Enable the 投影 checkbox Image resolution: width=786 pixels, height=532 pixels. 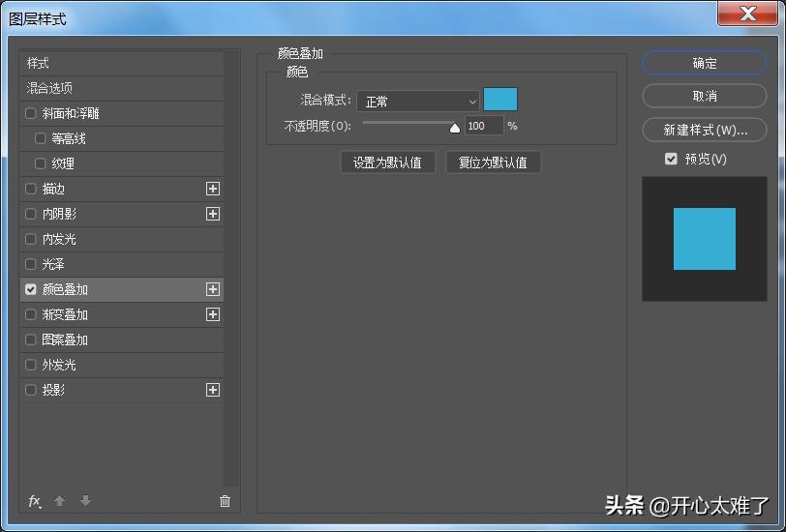[31, 390]
